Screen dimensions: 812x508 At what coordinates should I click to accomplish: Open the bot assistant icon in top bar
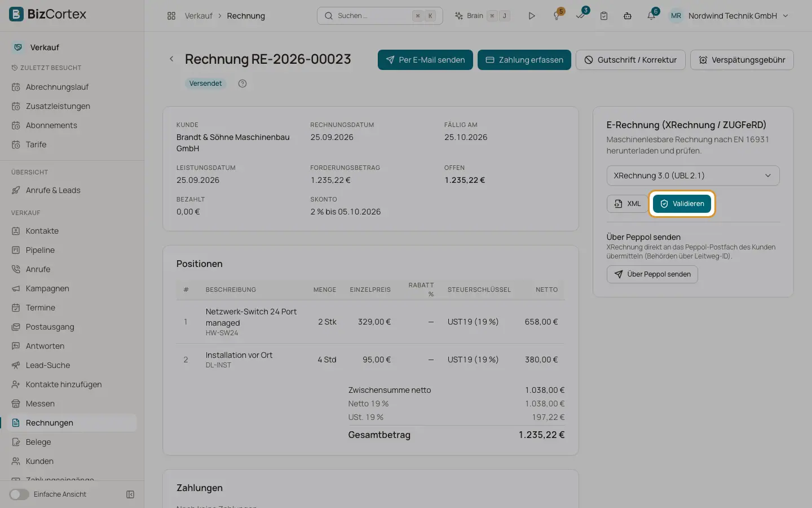point(628,16)
